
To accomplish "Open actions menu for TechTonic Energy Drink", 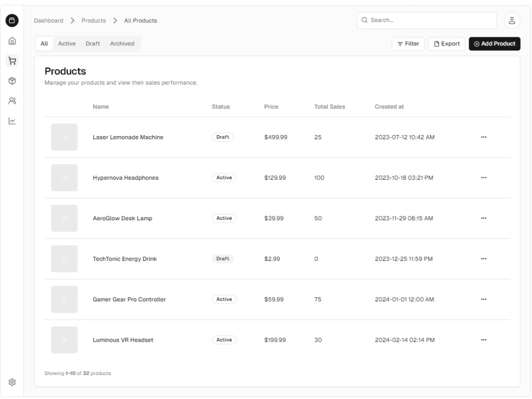I will pyautogui.click(x=484, y=259).
